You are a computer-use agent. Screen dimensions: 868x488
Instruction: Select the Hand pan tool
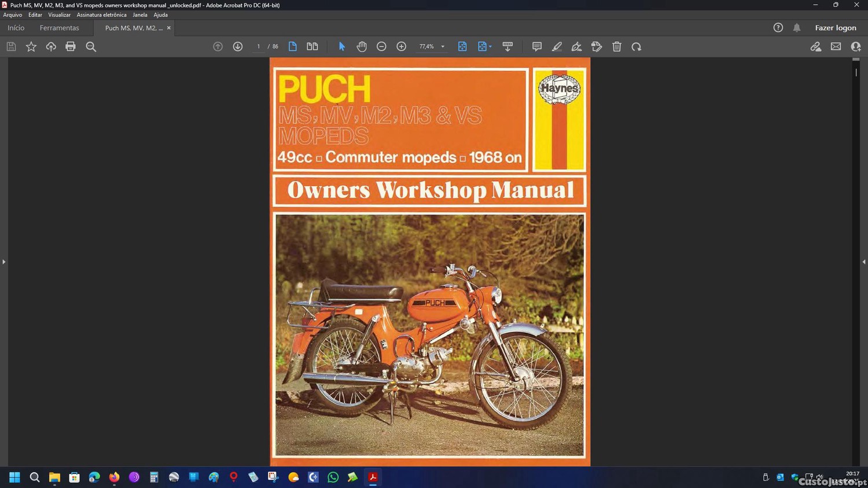tap(362, 47)
